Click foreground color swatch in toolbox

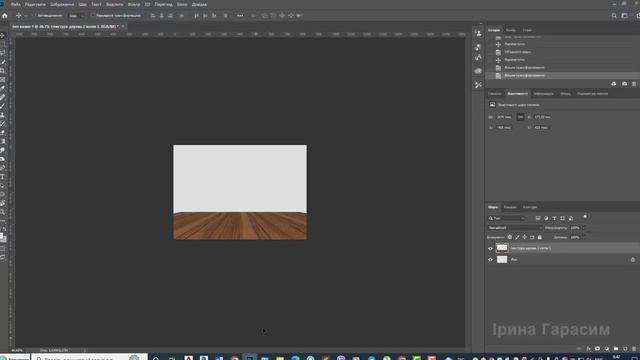click(2, 236)
